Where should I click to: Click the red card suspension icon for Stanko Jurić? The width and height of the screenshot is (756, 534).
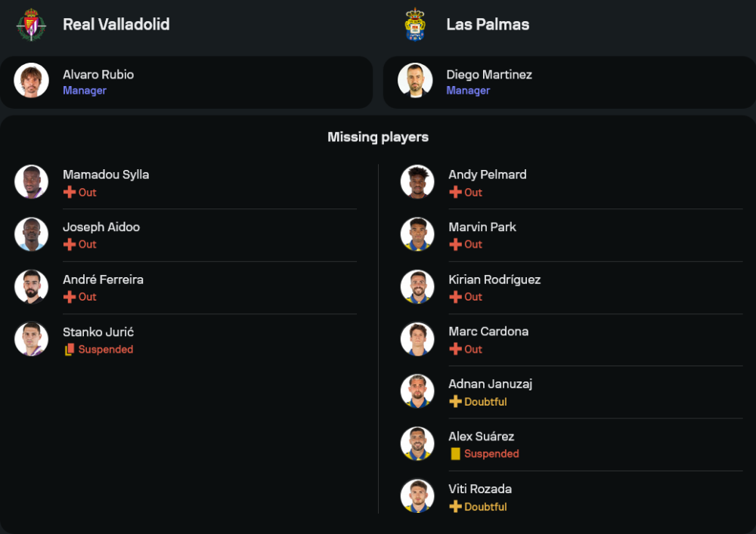click(x=70, y=350)
